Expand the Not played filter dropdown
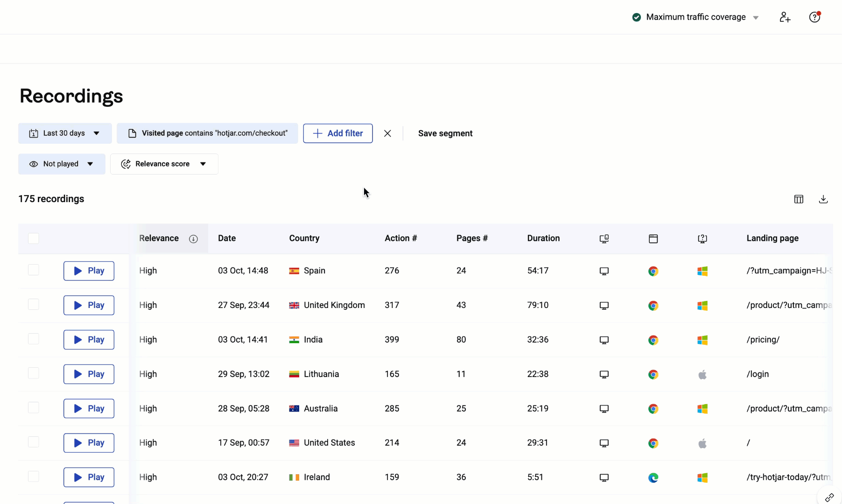 62,164
